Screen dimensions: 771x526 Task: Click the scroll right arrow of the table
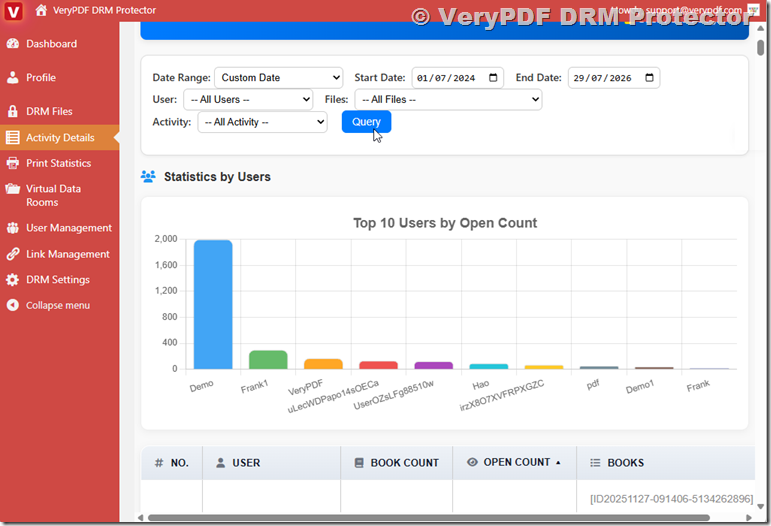click(x=749, y=518)
